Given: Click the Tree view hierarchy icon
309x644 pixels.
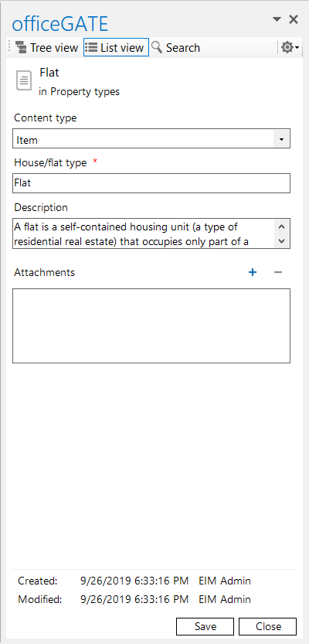Looking at the screenshot, I should click(x=21, y=48).
